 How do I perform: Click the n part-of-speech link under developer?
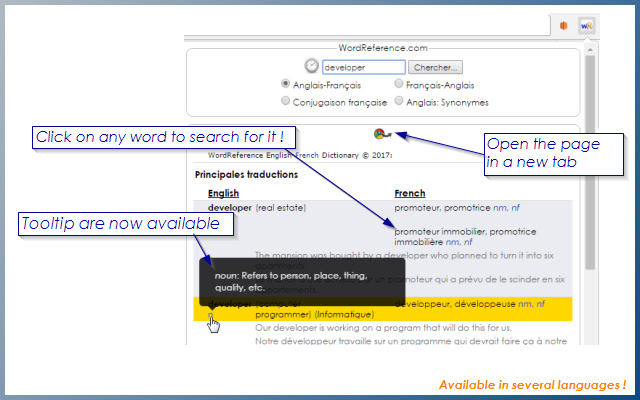point(210,315)
